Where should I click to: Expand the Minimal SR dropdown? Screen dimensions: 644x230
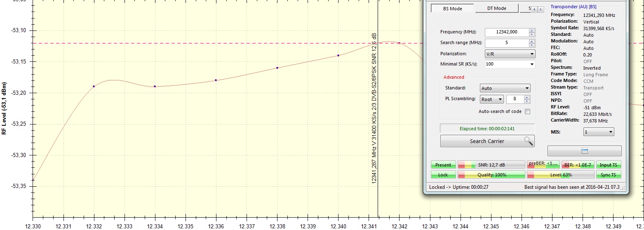(532, 64)
